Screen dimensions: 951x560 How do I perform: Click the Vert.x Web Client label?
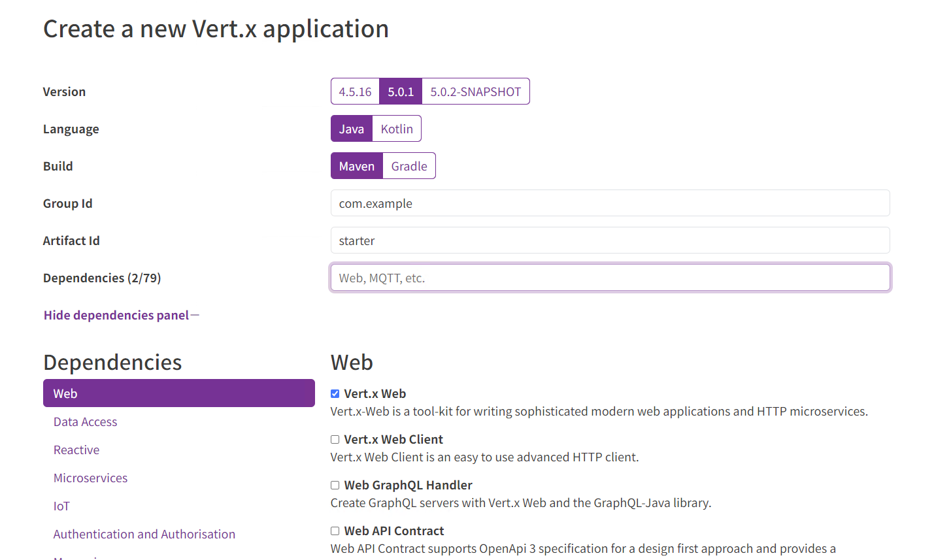point(393,439)
